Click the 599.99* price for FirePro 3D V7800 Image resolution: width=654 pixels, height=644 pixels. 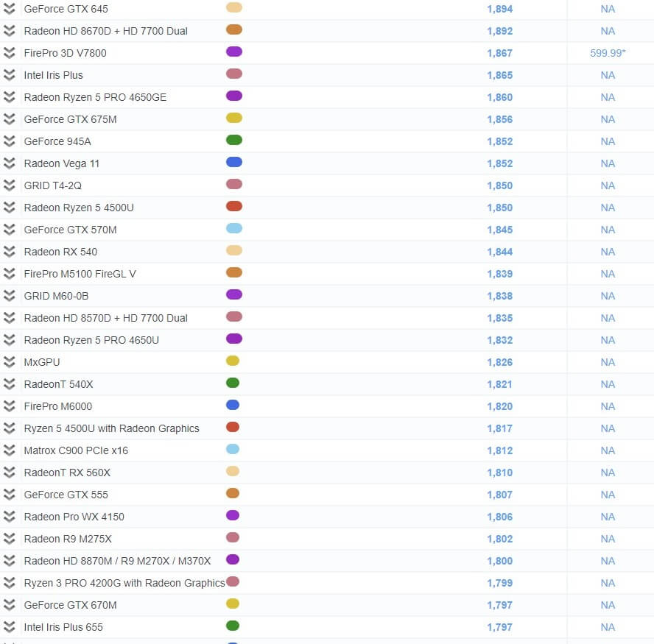[608, 53]
